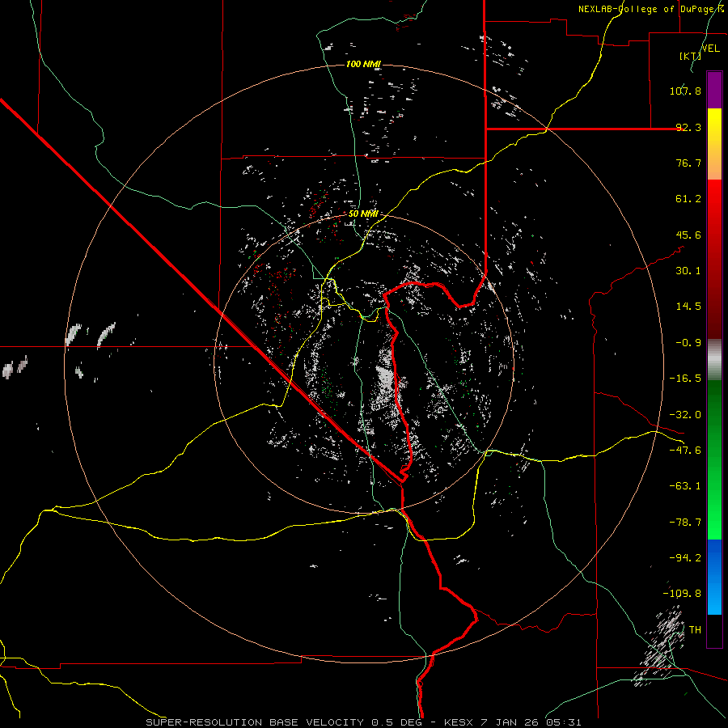Click the blue segment of the color bar
The image size is (728, 728).
(714, 577)
